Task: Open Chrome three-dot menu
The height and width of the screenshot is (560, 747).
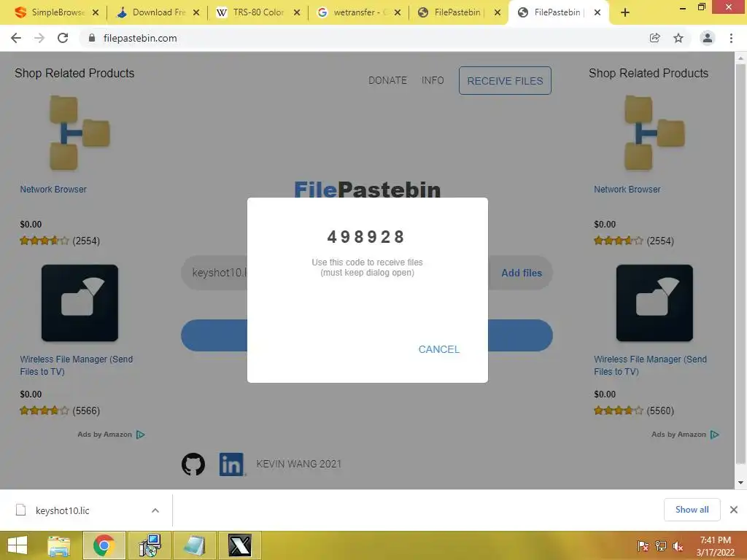Action: [731, 38]
